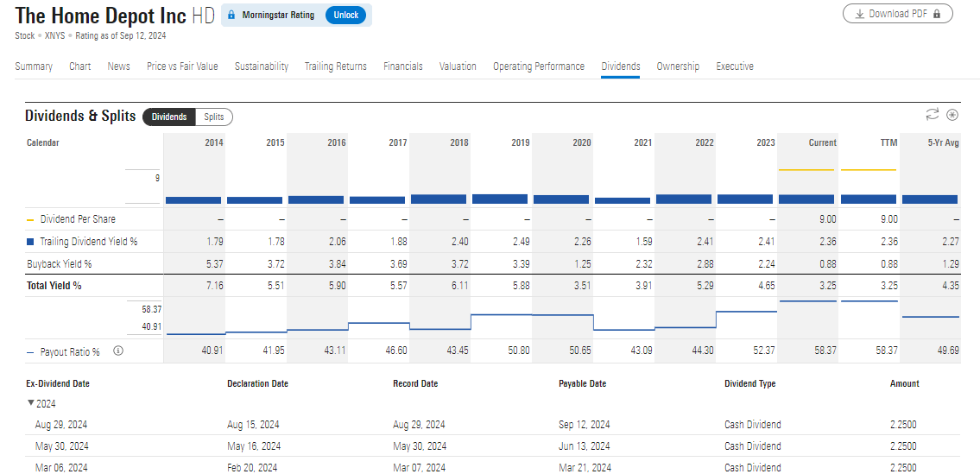Image resolution: width=980 pixels, height=474 pixels.
Task: Click the Mar 07, 2024 record date
Action: (420, 467)
